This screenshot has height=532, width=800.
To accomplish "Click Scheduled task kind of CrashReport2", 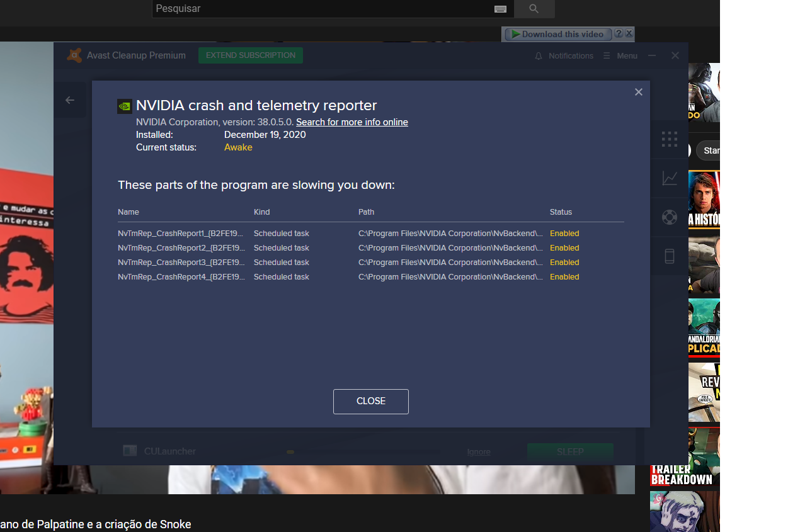I will coord(282,248).
